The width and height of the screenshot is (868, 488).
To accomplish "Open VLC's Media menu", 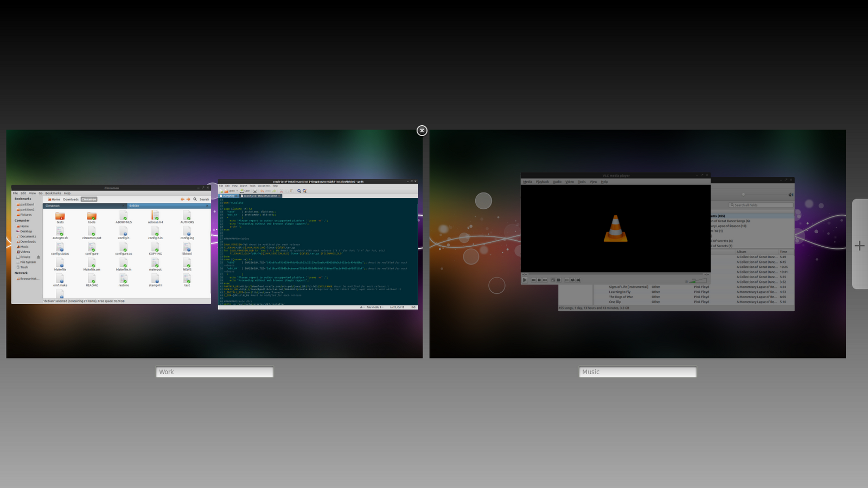I will coord(527,182).
